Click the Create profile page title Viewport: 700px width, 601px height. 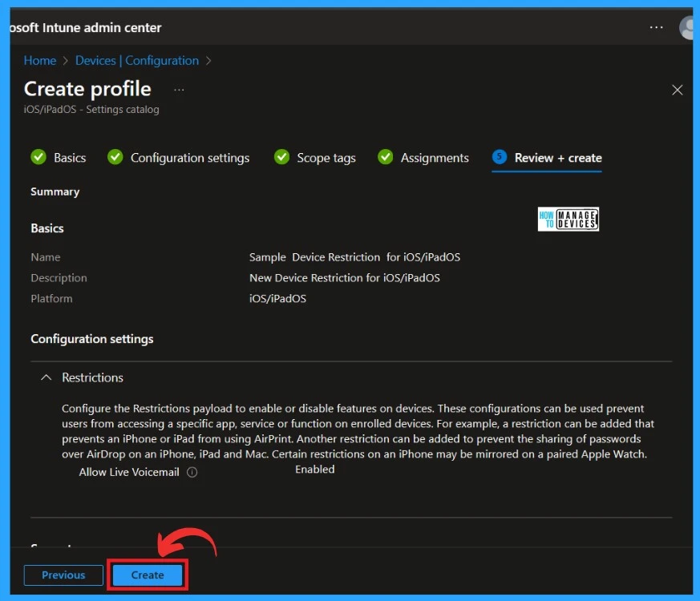(87, 89)
